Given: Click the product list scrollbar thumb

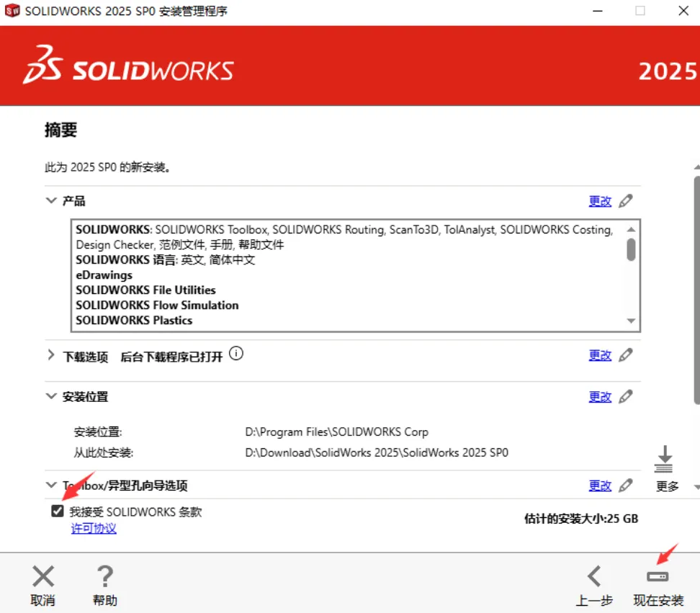Looking at the screenshot, I should [x=631, y=249].
